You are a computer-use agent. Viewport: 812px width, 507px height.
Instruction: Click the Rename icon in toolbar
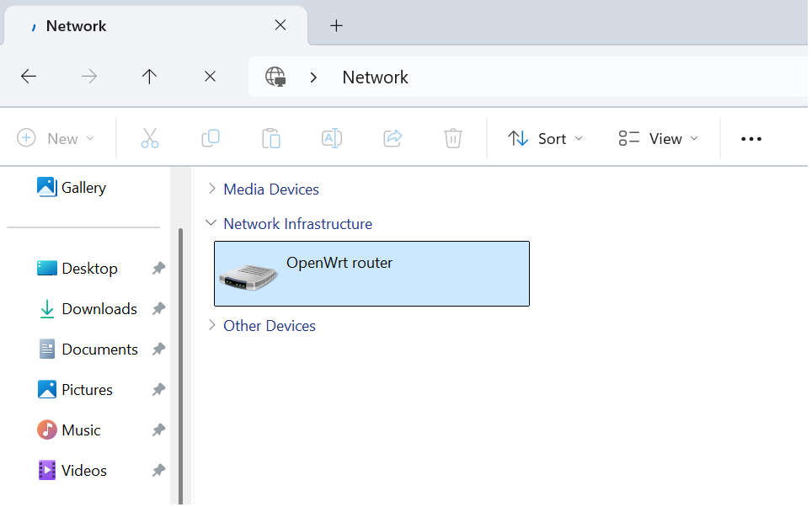[x=332, y=138]
